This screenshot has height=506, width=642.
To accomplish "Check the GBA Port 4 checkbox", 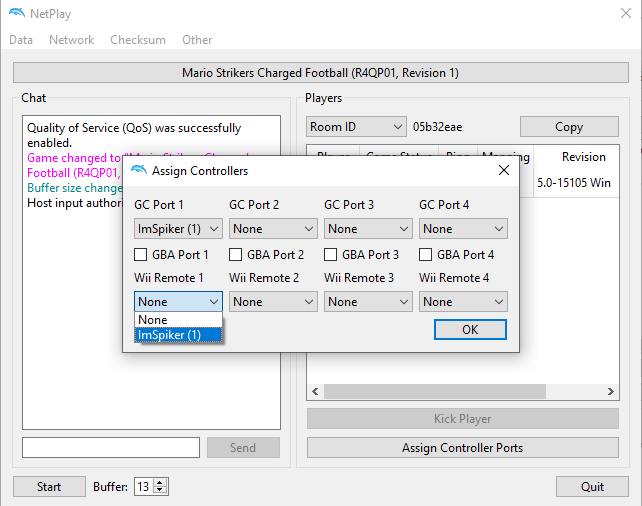I will click(425, 255).
